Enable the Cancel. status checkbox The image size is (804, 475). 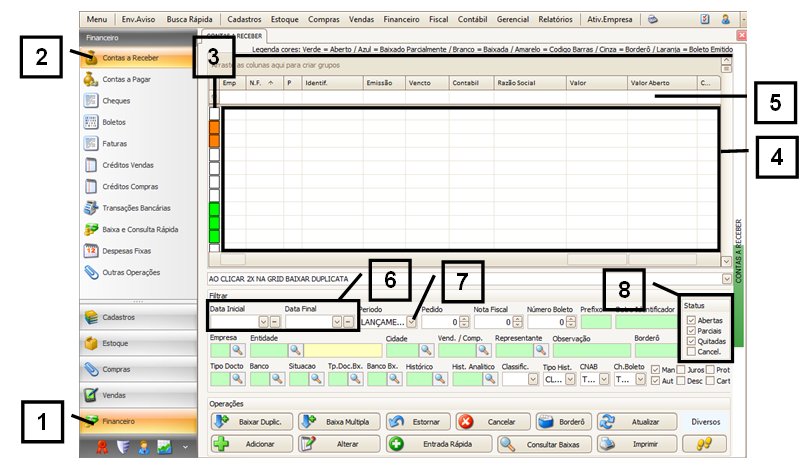click(x=691, y=351)
